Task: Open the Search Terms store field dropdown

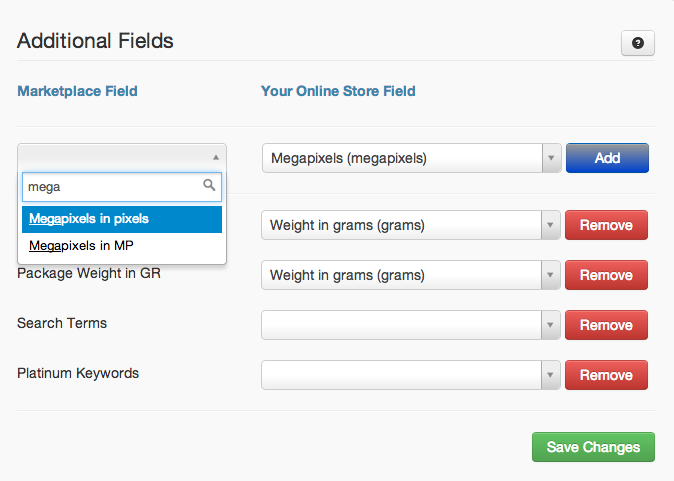Action: coord(411,325)
